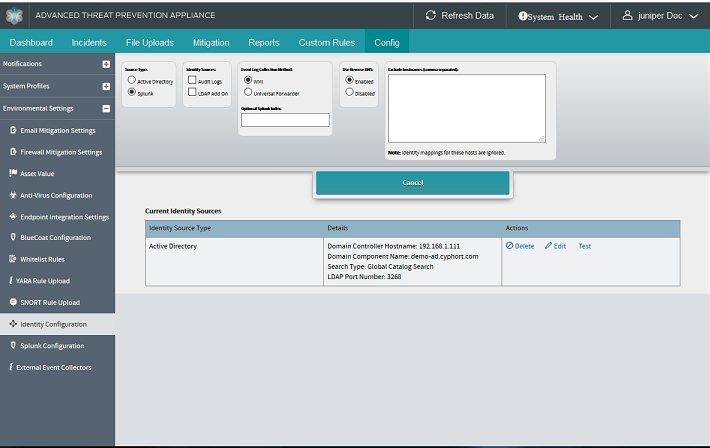Open the juniper Doc user menu

pos(660,16)
